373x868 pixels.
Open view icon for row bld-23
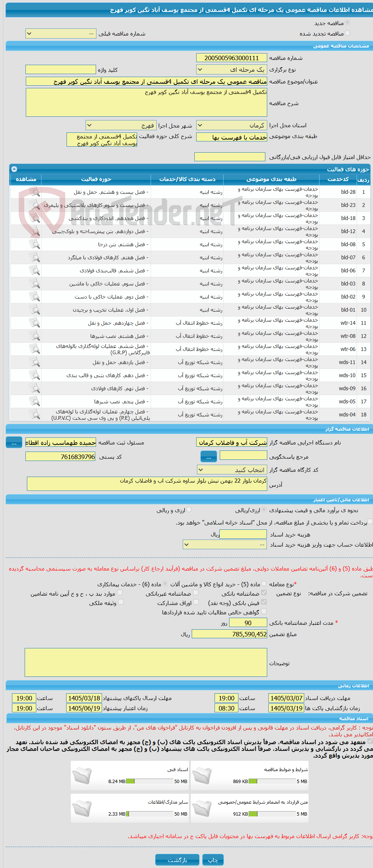34,205
